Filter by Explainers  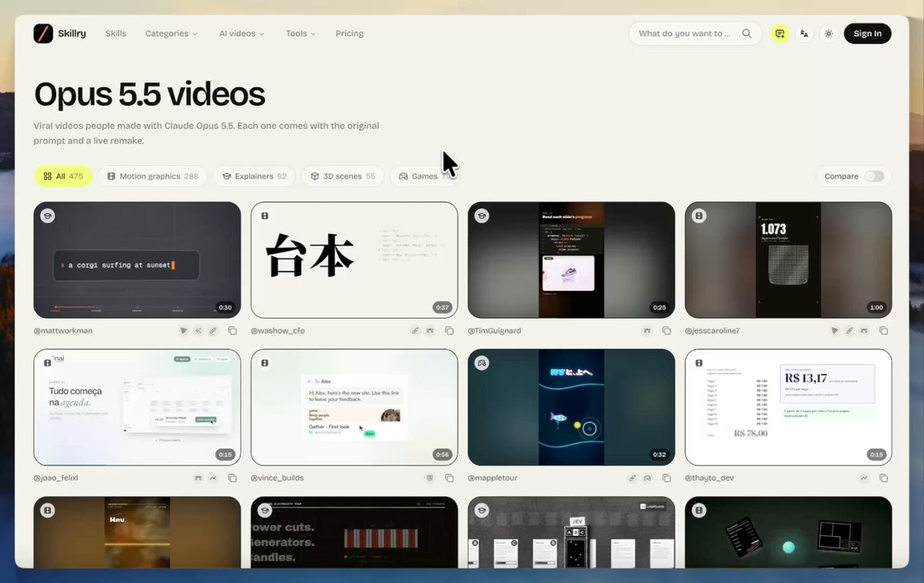(x=254, y=176)
